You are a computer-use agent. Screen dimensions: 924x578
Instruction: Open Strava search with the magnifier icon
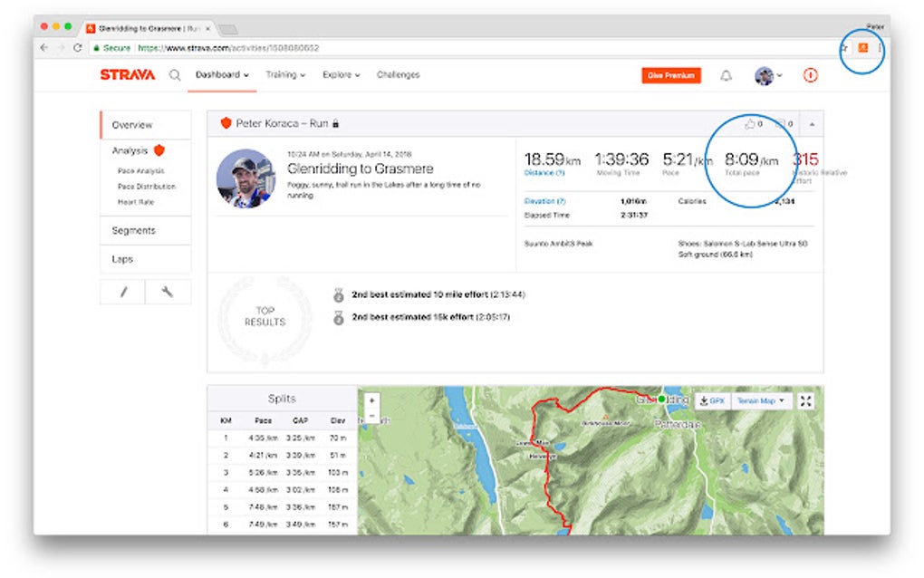[174, 75]
